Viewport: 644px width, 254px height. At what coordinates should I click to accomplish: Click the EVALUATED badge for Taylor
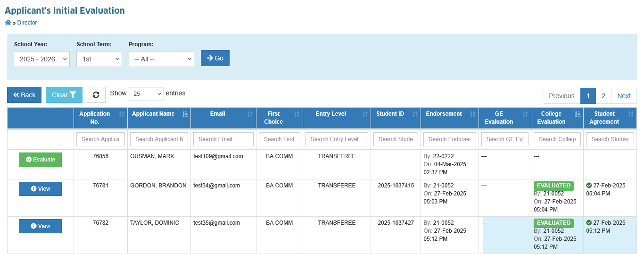(x=554, y=223)
